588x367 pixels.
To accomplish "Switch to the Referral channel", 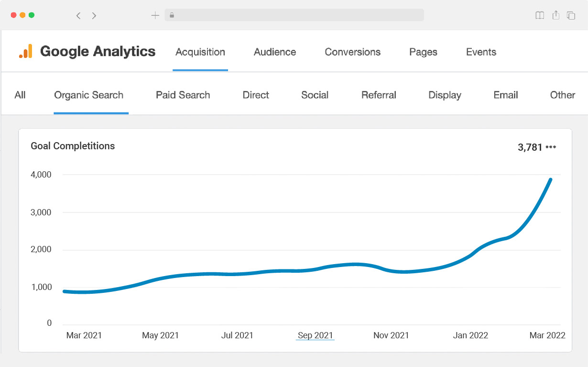I will point(379,95).
